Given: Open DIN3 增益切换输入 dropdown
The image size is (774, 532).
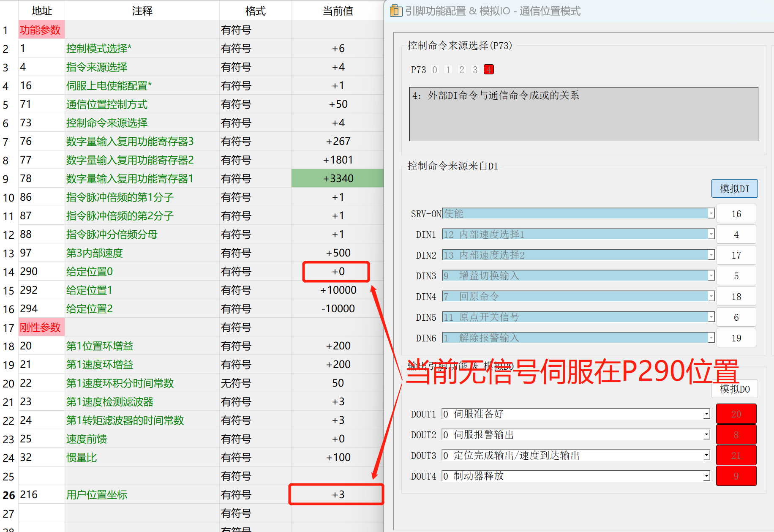Looking at the screenshot, I should [711, 276].
